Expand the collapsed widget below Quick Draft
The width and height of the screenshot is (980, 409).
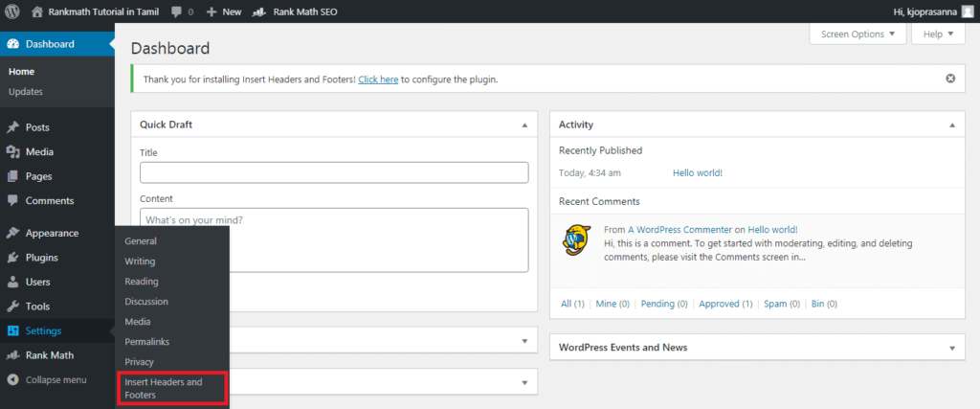click(524, 341)
